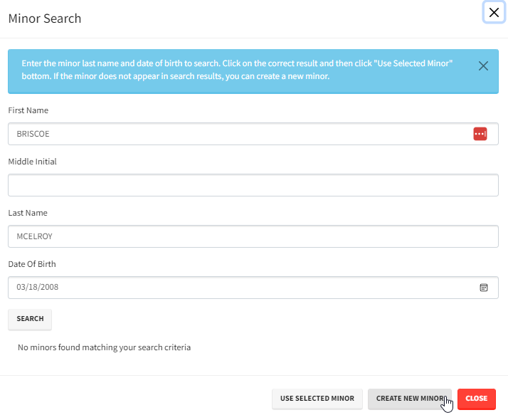Close the Minor Search dialog with X
Viewport: 508px width, 420px height.
pyautogui.click(x=494, y=12)
